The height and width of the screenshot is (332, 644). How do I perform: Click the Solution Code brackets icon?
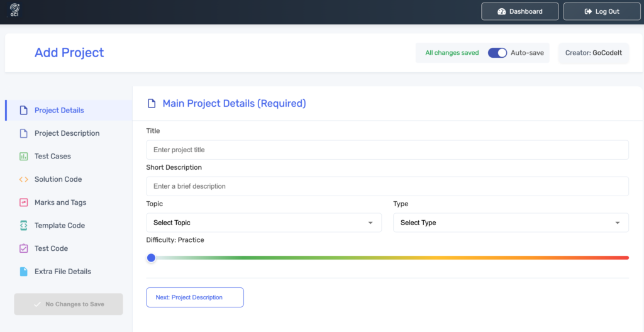(24, 179)
